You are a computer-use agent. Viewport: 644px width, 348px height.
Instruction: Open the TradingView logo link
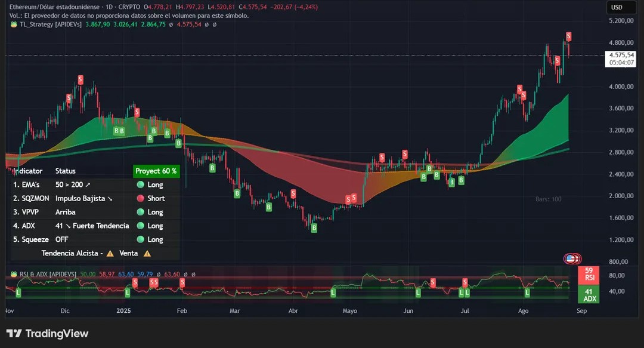click(x=47, y=334)
